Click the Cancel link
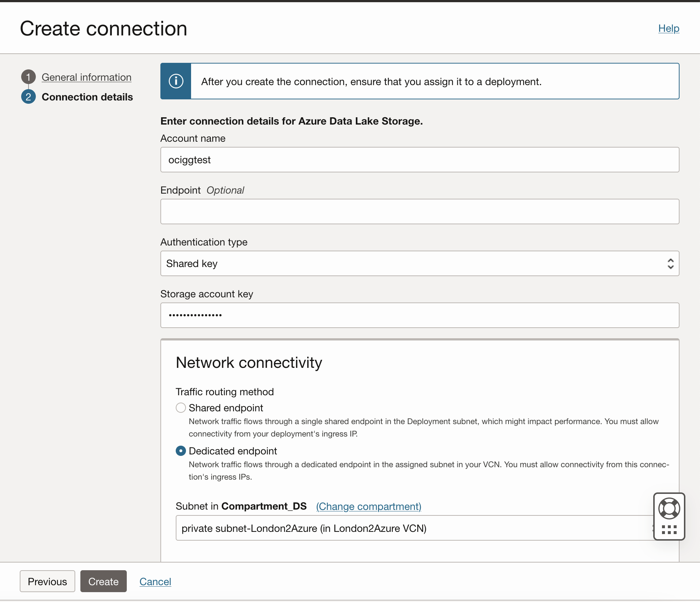This screenshot has width=700, height=602. pyautogui.click(x=155, y=581)
